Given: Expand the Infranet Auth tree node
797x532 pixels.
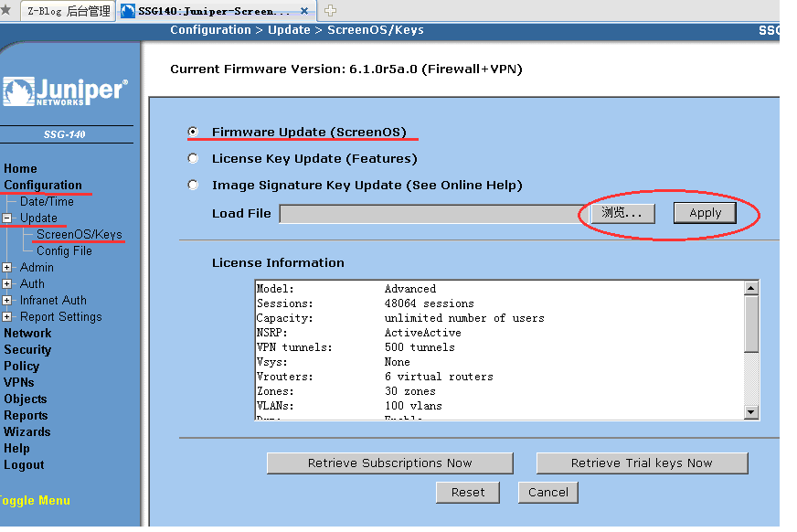Looking at the screenshot, I should point(7,301).
